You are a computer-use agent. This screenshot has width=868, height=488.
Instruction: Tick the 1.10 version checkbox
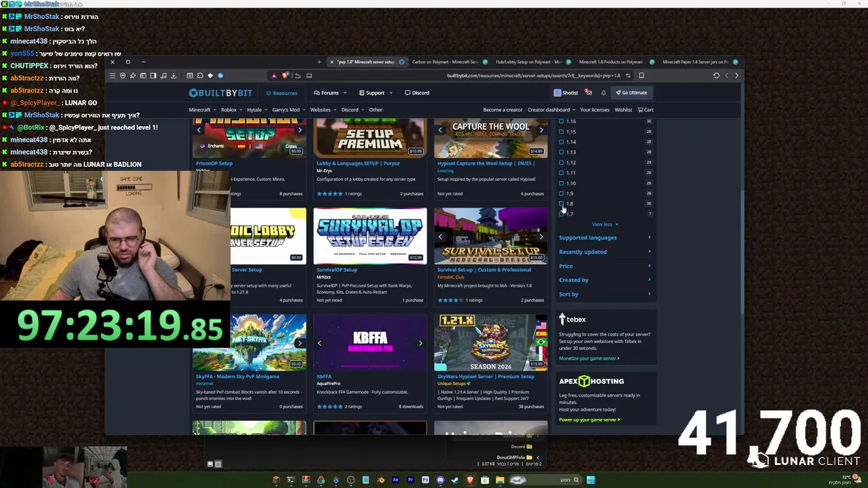[x=561, y=183]
